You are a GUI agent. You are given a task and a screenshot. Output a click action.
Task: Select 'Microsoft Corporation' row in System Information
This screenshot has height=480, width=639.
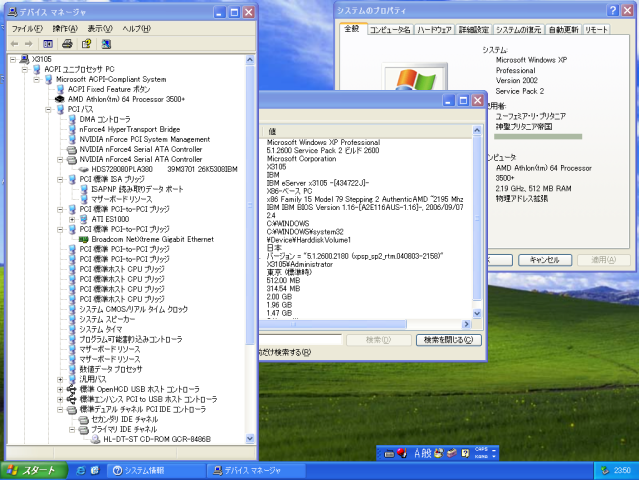point(301,159)
